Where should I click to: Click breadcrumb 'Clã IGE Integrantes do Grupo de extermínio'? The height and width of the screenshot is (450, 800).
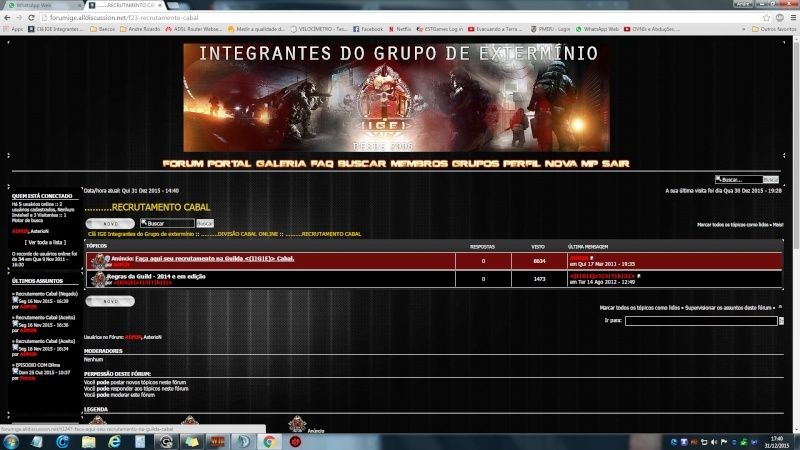(x=141, y=234)
